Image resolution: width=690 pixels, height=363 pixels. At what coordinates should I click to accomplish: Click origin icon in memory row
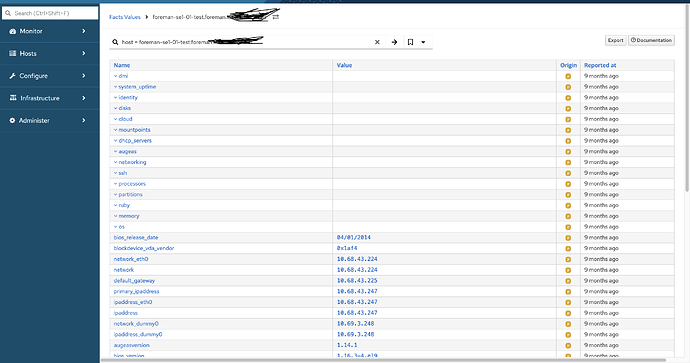pos(568,216)
